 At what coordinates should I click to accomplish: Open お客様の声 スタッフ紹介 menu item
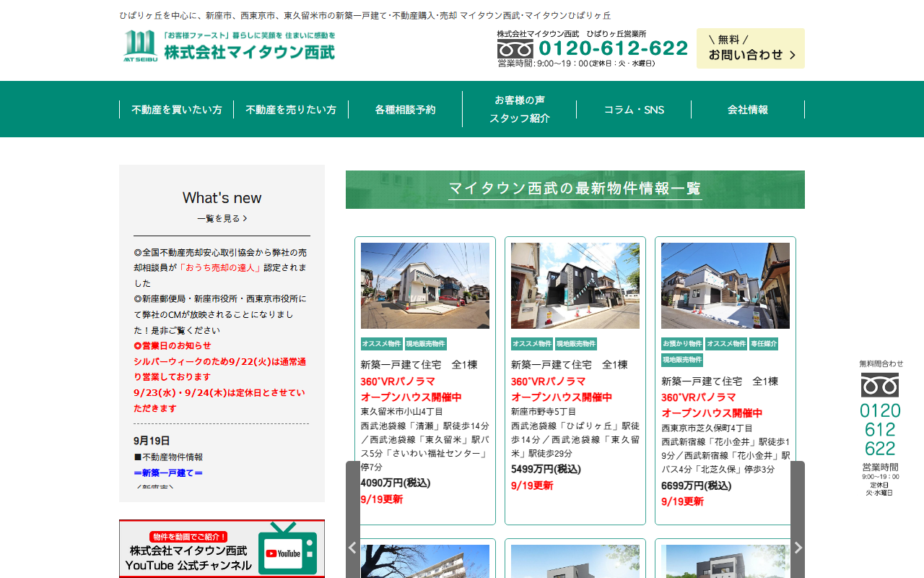coord(520,109)
